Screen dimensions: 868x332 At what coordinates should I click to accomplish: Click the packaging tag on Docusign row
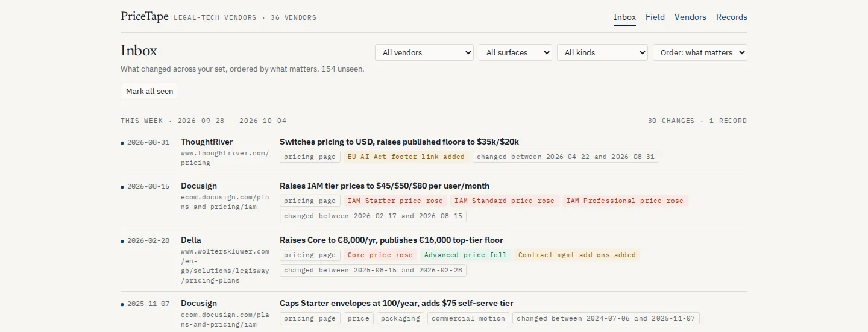(x=401, y=318)
